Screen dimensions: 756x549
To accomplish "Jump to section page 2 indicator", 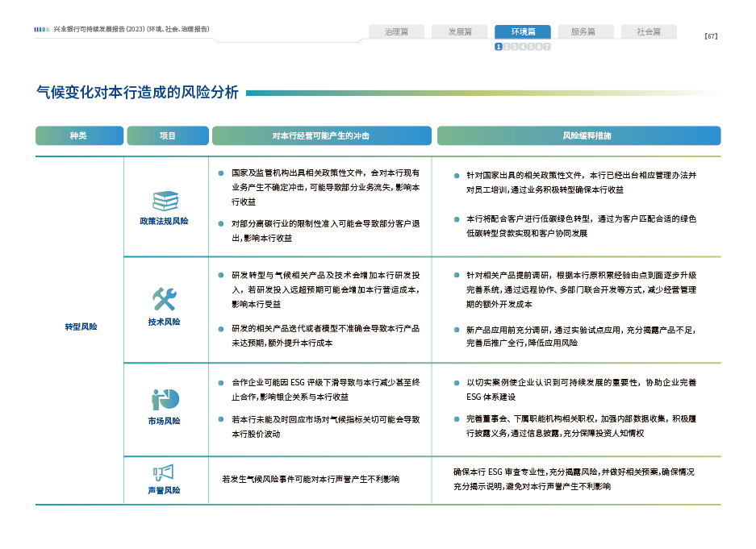I will click(507, 47).
